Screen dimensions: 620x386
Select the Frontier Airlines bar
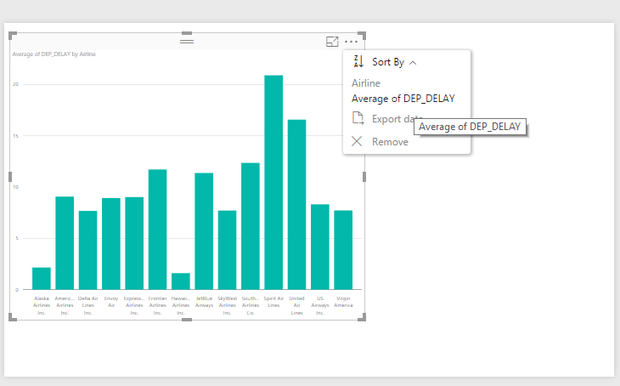(x=157, y=229)
